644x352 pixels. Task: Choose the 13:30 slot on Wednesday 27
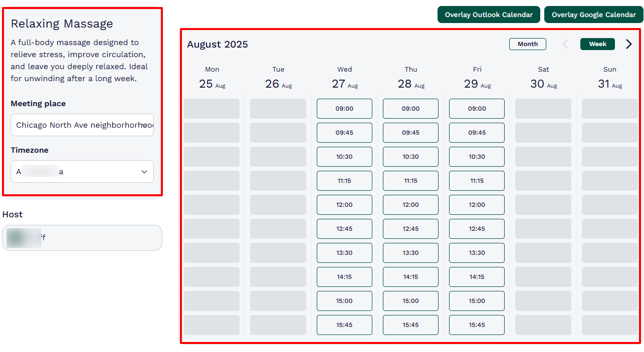click(x=344, y=253)
